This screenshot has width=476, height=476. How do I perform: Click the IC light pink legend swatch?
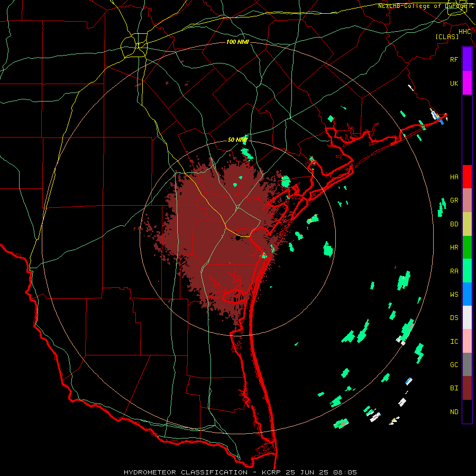click(467, 341)
